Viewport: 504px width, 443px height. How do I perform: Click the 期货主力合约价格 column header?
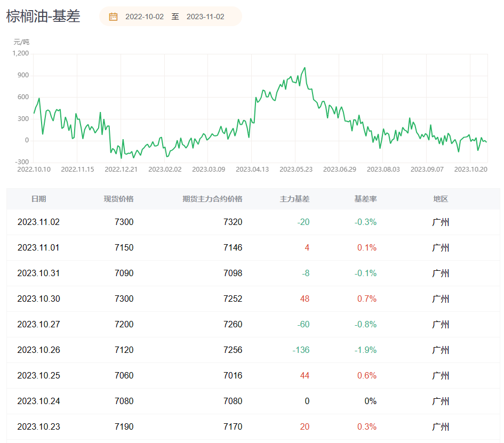pos(212,199)
